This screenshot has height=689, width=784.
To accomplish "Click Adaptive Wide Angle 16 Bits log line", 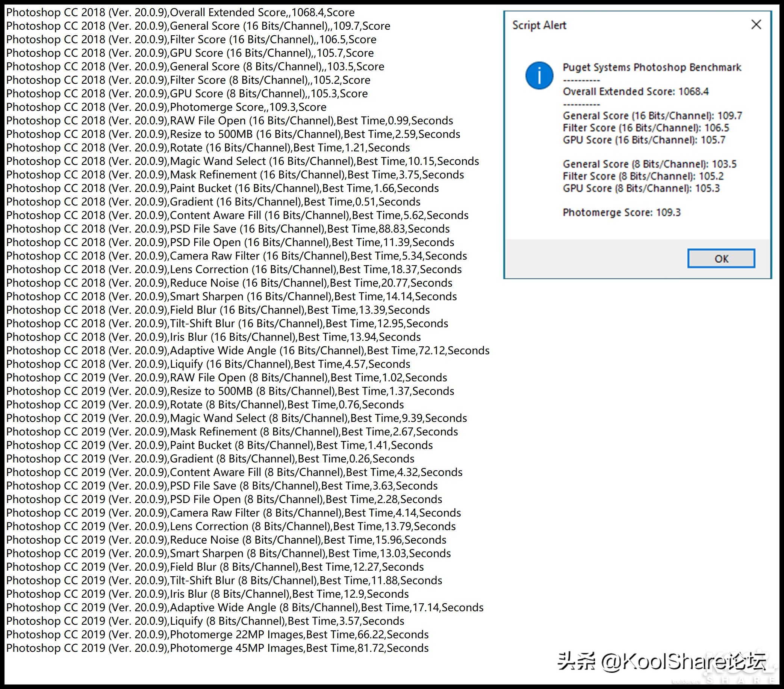I will [x=248, y=351].
